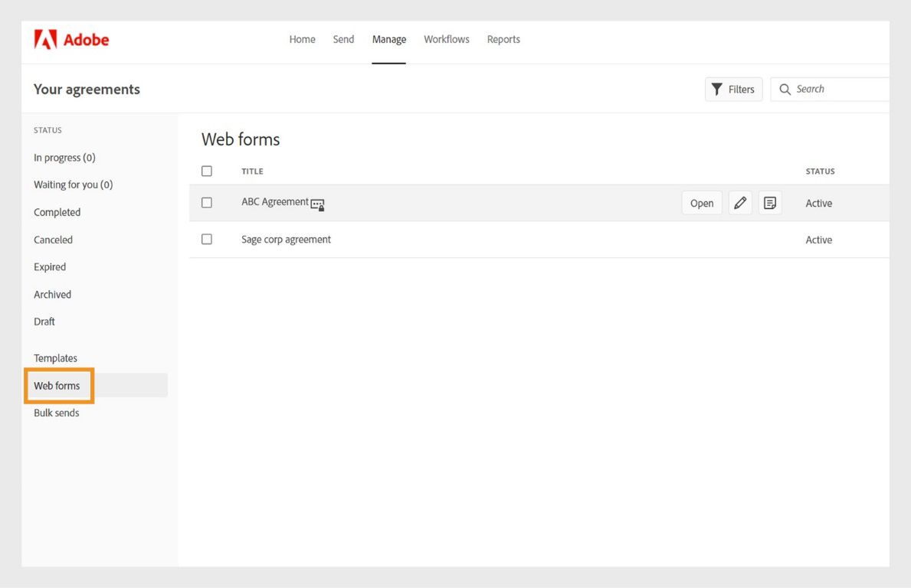
Task: Open the Sage corp agreement web form
Action: 287,240
